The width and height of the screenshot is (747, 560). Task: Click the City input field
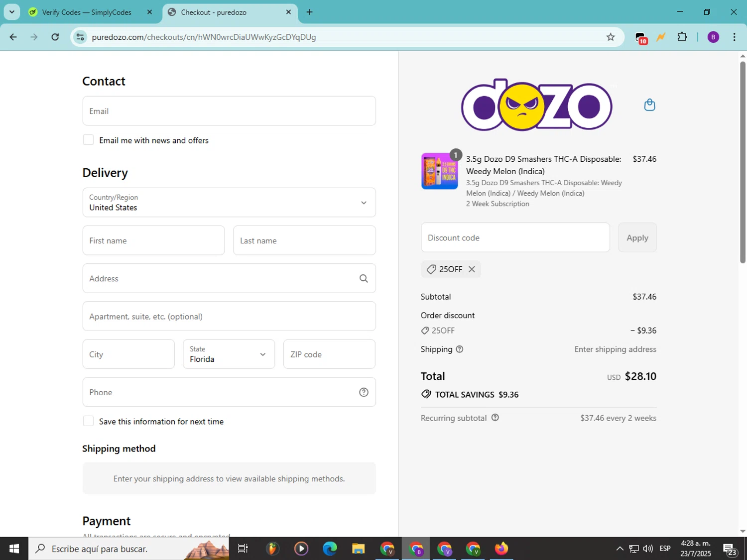click(x=128, y=354)
